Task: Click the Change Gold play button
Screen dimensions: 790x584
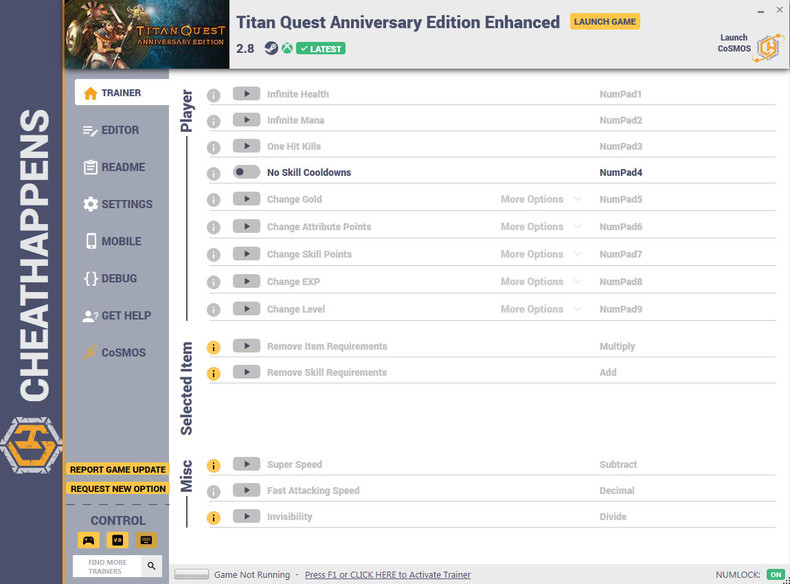Action: (246, 199)
